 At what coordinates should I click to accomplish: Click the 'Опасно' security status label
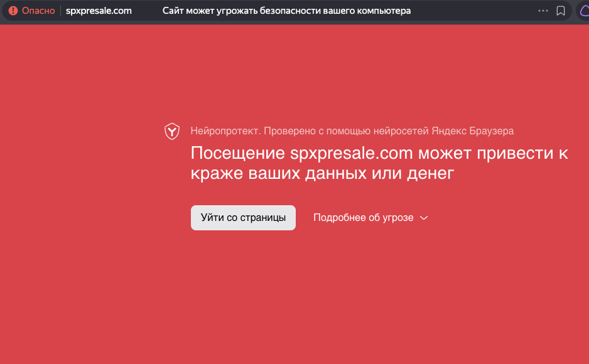(38, 11)
